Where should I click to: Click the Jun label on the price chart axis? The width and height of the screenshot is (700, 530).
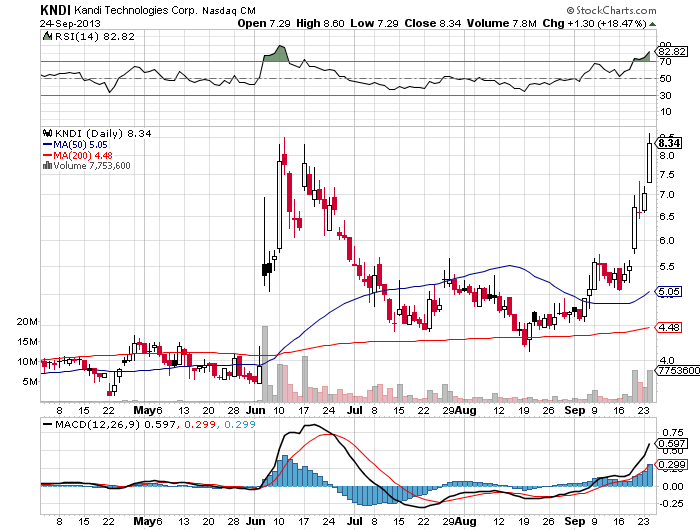pos(256,410)
